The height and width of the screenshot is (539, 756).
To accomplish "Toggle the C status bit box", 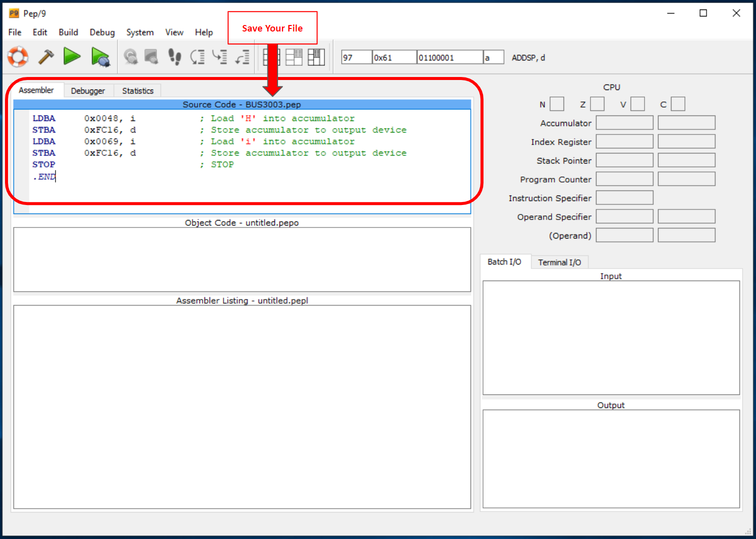I will click(x=677, y=104).
